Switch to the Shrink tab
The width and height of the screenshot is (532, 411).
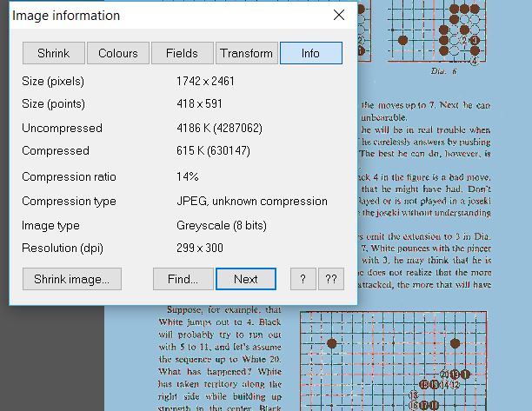(53, 53)
